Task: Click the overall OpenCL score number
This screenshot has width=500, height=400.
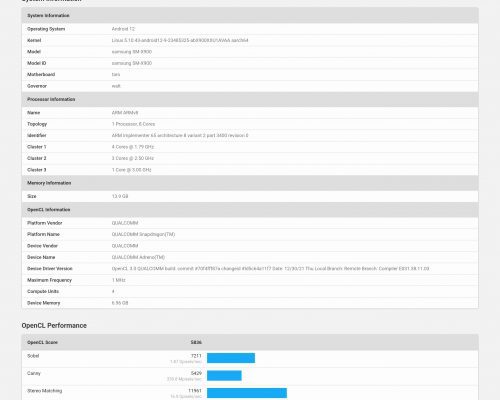Action: (196, 342)
